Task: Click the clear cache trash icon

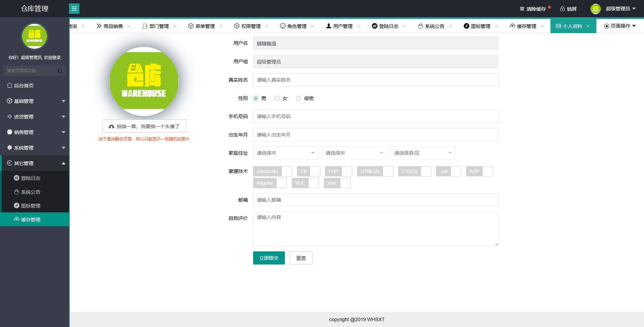Action: 522,9
